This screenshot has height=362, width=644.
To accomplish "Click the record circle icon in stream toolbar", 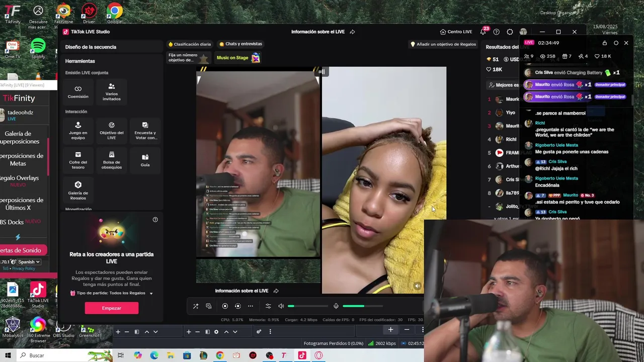I will click(225, 306).
